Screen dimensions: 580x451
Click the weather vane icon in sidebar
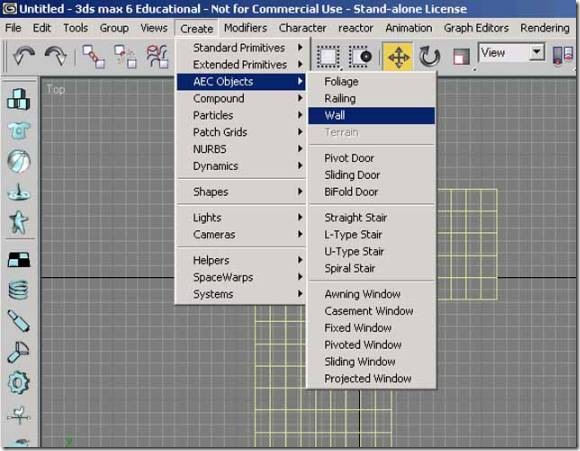click(18, 415)
